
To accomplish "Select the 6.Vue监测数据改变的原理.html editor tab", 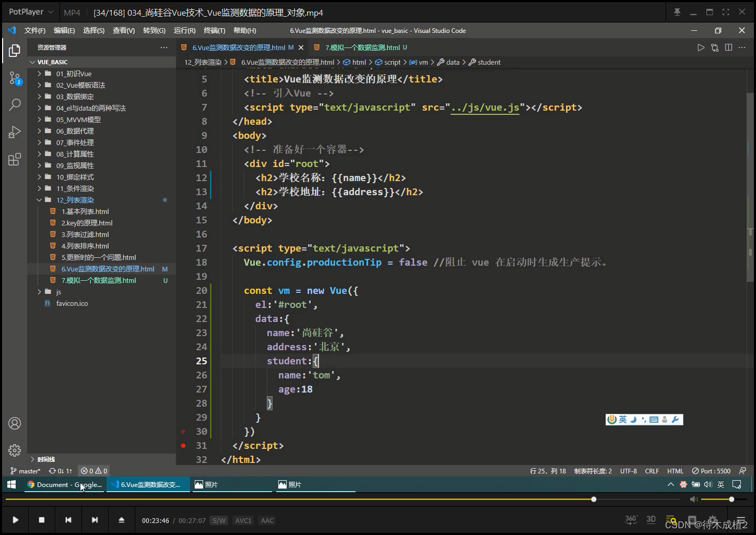I will [243, 47].
